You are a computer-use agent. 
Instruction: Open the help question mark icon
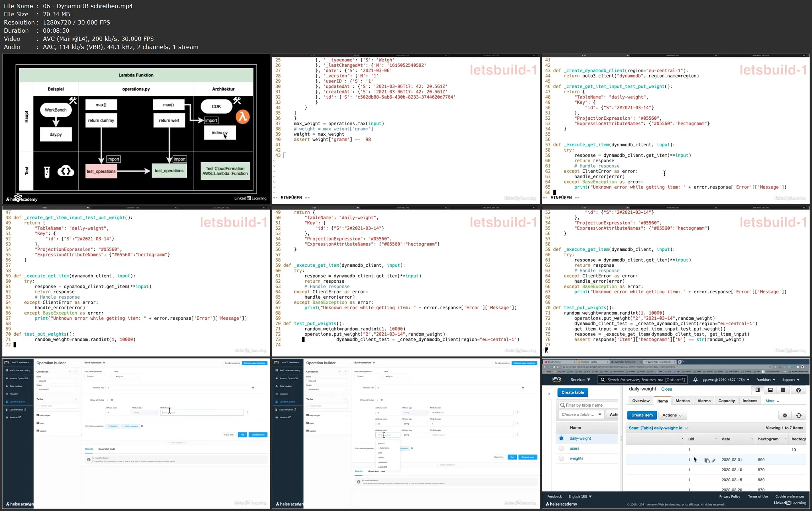tap(798, 390)
